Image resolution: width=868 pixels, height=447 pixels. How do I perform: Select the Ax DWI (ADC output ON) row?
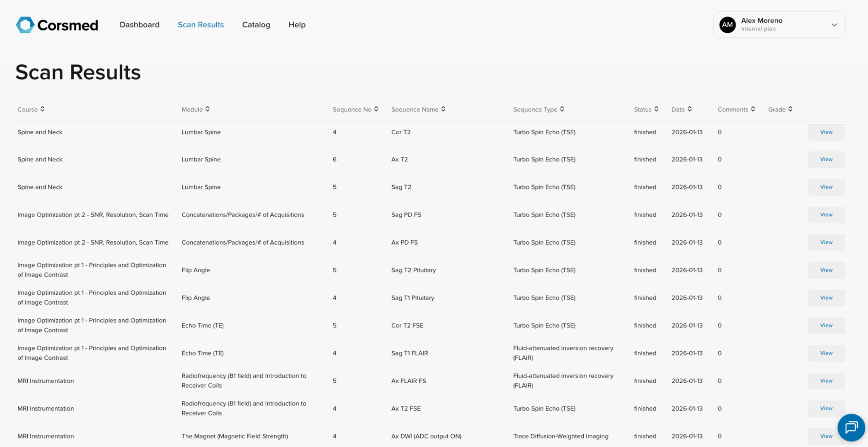coord(426,436)
